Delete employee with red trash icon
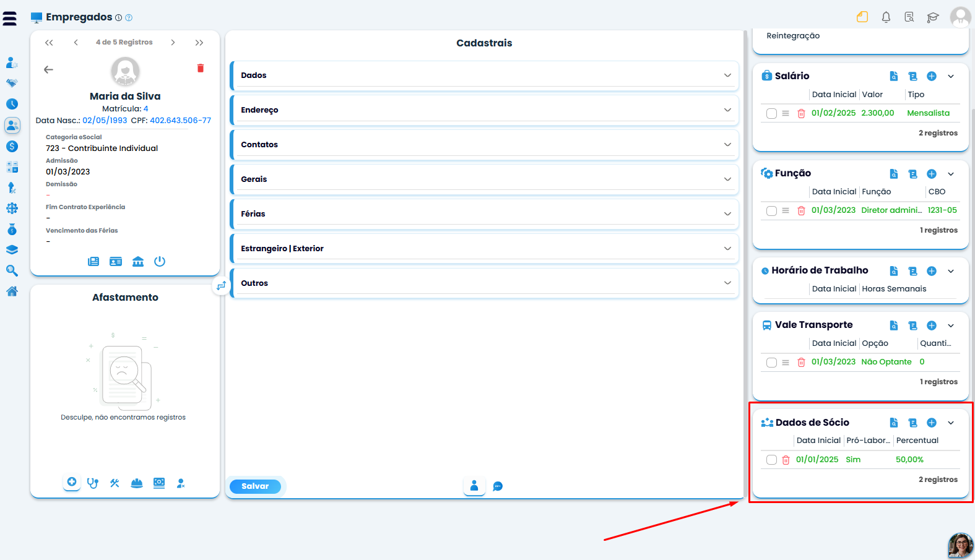975x560 pixels. coord(201,68)
